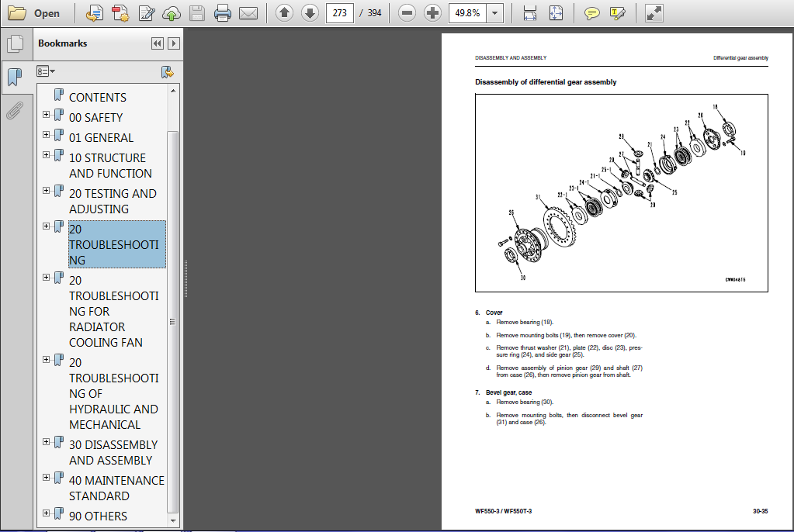Click the Edit document pencil icon
The height and width of the screenshot is (532, 794).
[147, 13]
